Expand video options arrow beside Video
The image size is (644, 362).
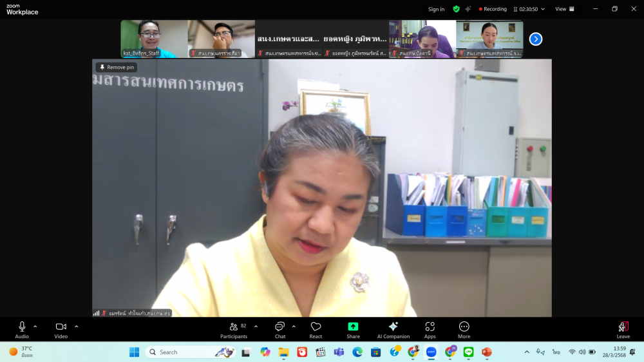click(76, 327)
